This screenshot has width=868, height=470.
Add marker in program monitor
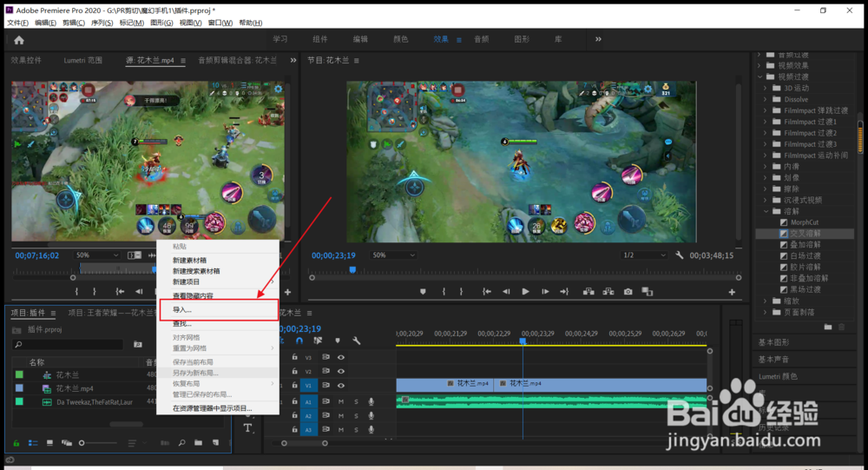tap(423, 292)
